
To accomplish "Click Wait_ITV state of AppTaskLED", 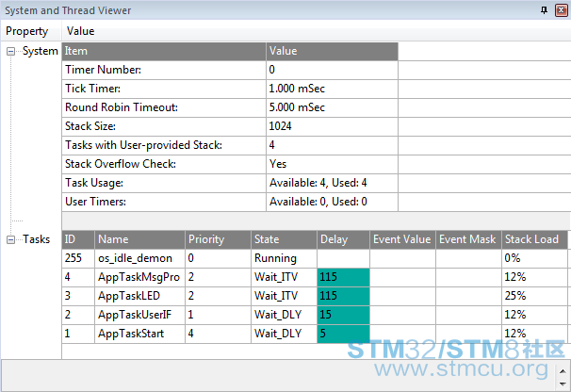I will 284,296.
